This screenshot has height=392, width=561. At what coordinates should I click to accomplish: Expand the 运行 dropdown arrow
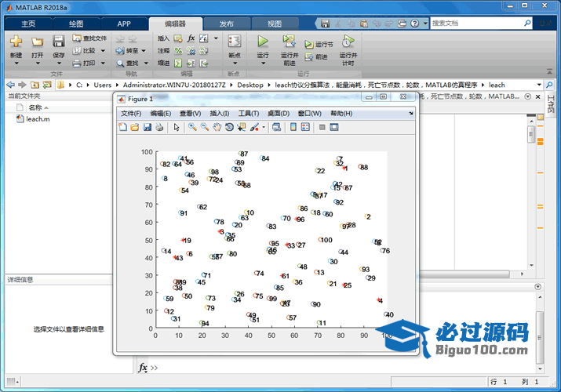pos(263,64)
